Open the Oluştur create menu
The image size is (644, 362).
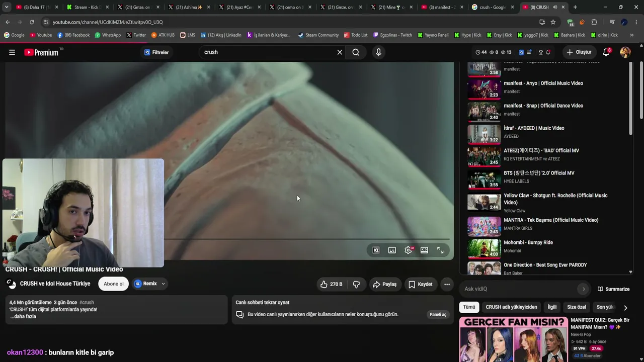(x=579, y=52)
